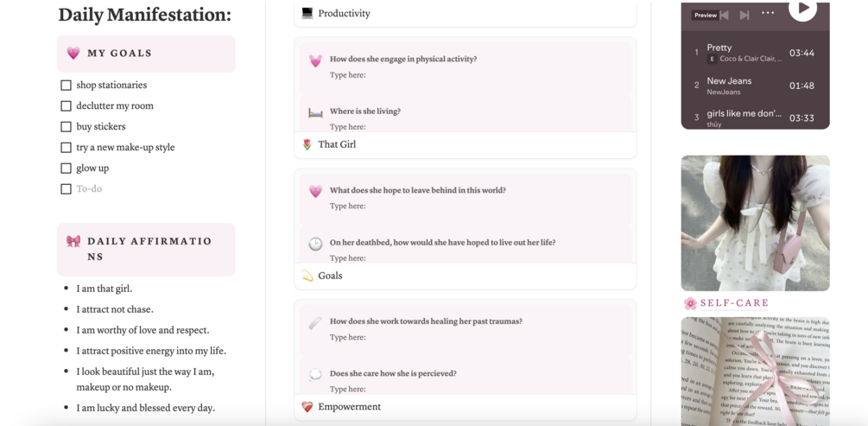868x426 pixels.
Task: Check off 'buy stickers' goal
Action: tap(66, 127)
